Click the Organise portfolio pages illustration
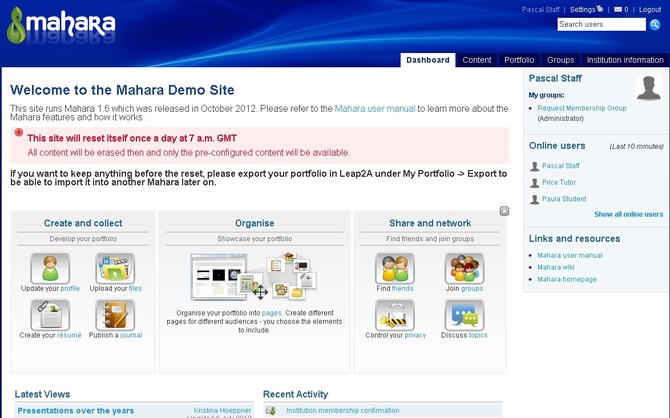 (x=254, y=276)
